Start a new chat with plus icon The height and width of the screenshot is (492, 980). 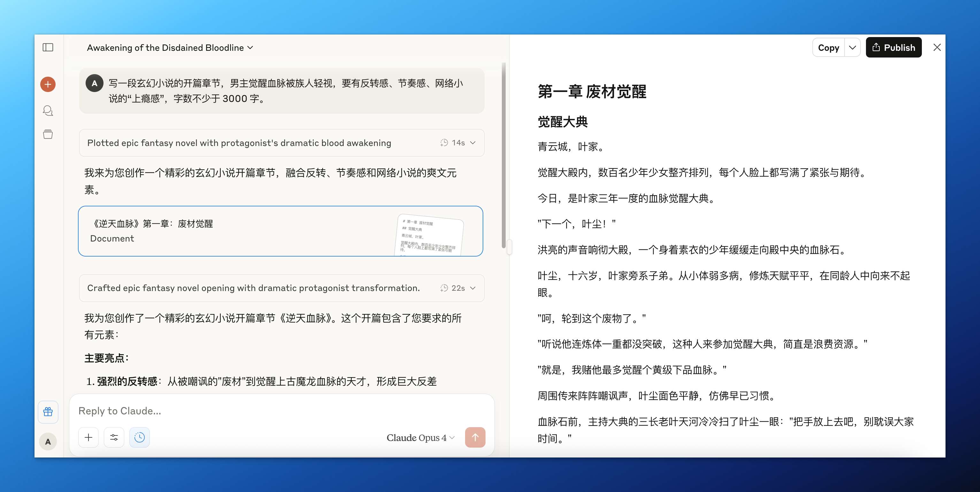(x=48, y=84)
